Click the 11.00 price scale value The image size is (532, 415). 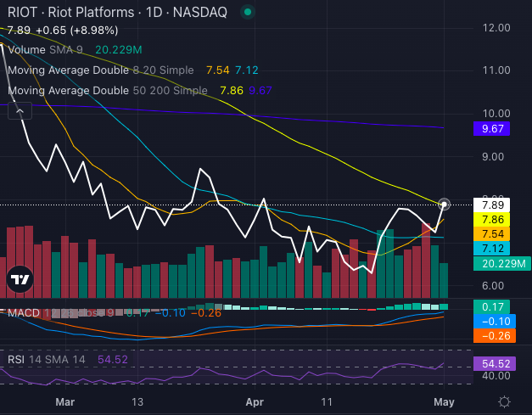[496, 70]
